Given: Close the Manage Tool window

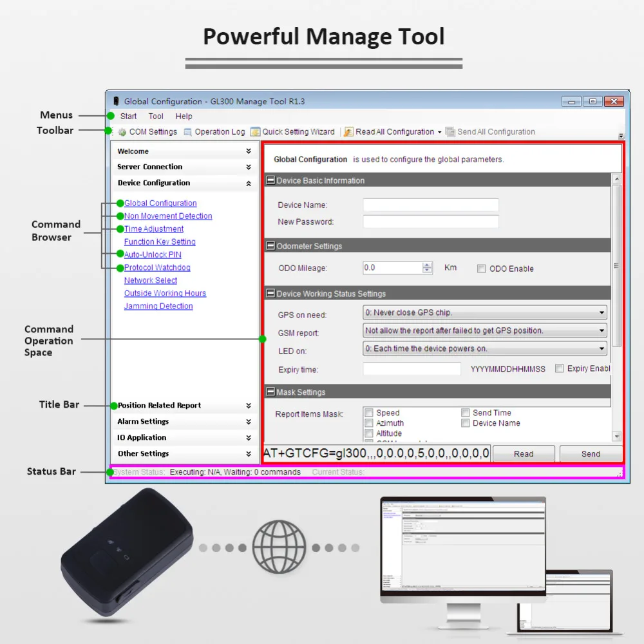Looking at the screenshot, I should pyautogui.click(x=614, y=101).
